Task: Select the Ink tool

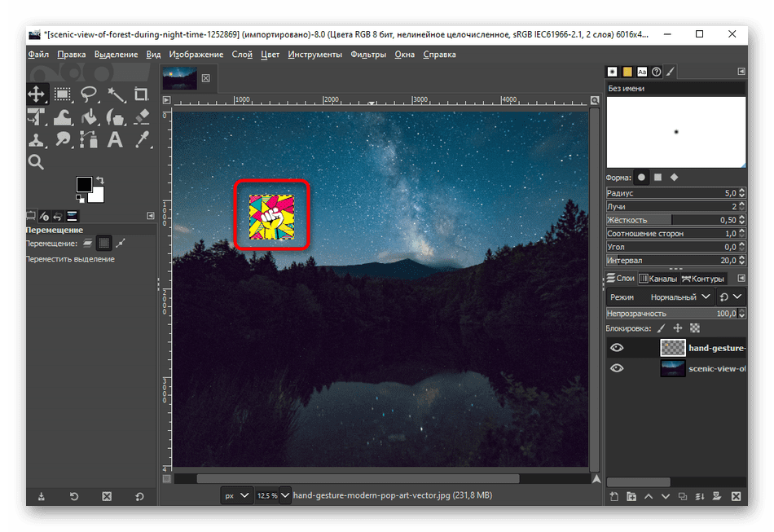Action: (x=116, y=117)
